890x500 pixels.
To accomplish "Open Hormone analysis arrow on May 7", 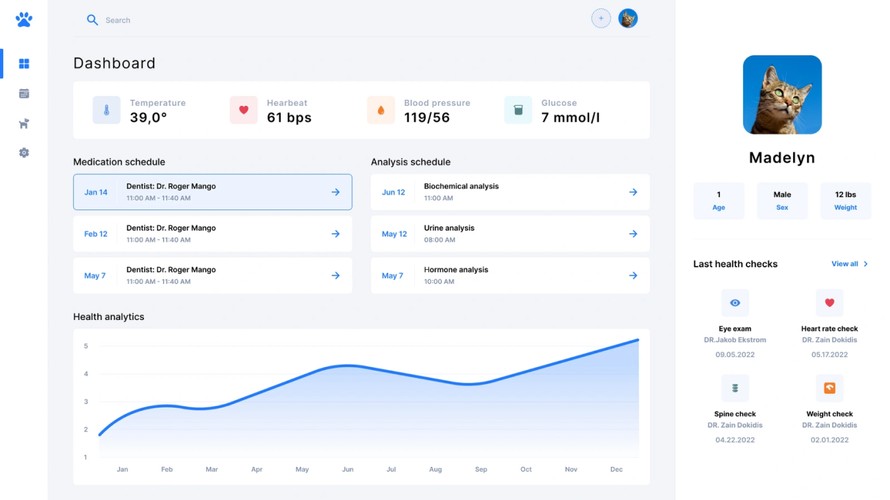I will (x=633, y=275).
